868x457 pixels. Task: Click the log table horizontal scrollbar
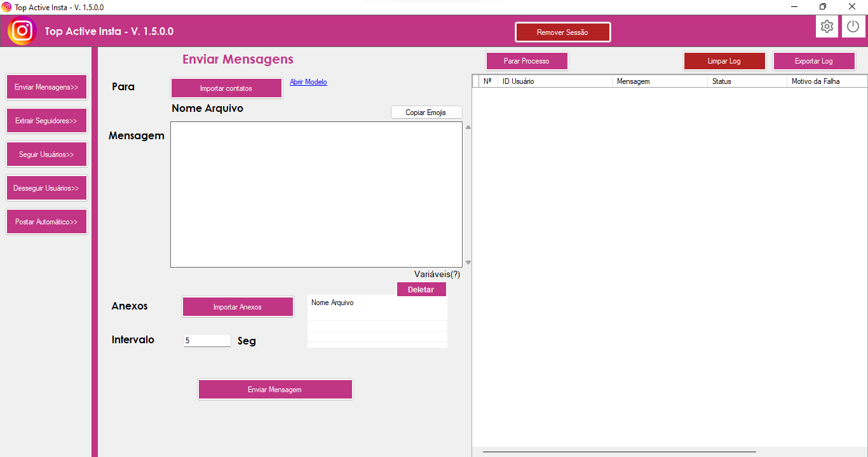620,451
